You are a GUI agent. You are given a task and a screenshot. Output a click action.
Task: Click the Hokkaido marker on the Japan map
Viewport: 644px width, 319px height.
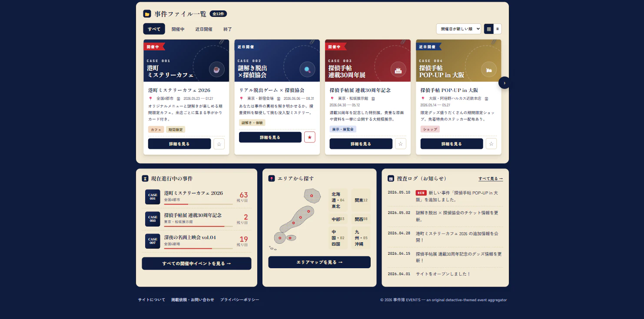pyautogui.click(x=312, y=196)
